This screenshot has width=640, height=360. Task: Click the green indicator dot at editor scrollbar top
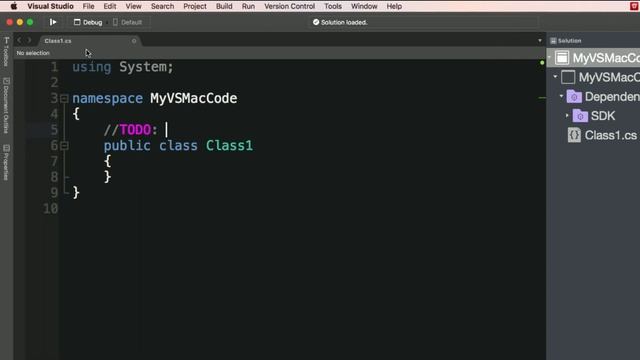tap(542, 62)
